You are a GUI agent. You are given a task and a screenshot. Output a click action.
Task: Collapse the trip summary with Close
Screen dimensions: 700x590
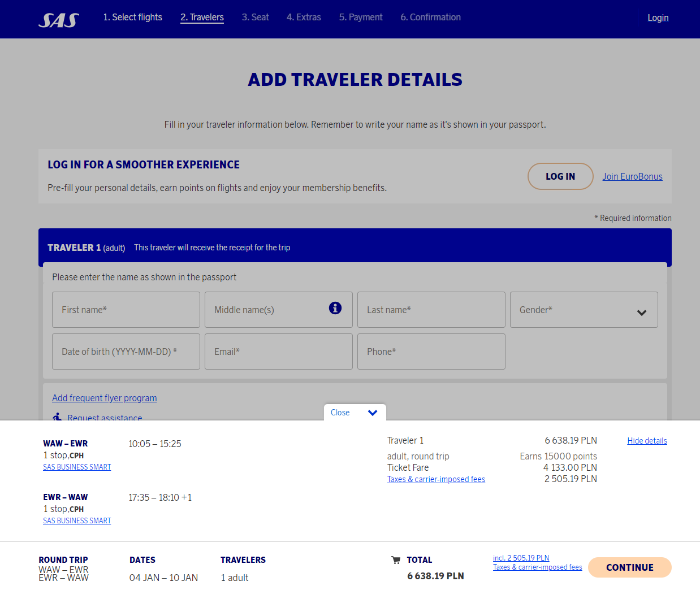(x=355, y=413)
